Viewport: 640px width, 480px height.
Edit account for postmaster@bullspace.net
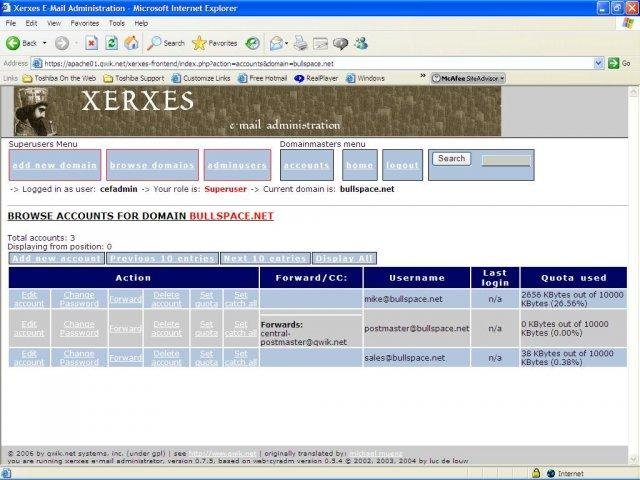click(29, 329)
